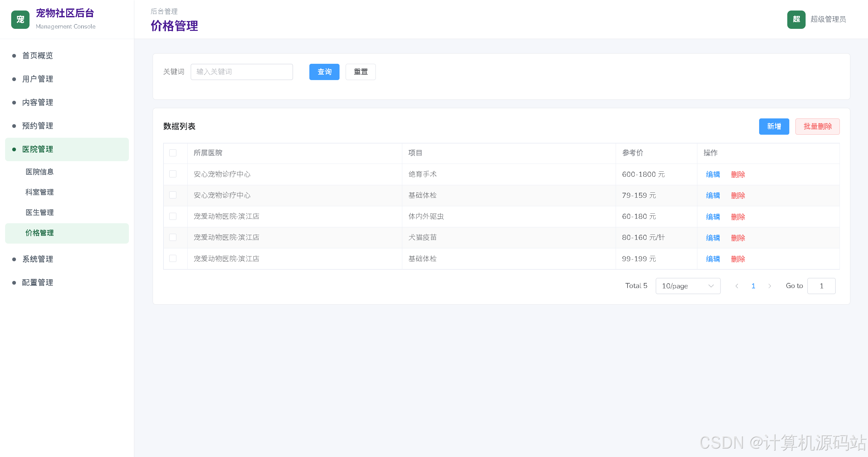Screen dimensions: 868x457
Task: Check the 犬猫疫苗 row checkbox
Action: (x=173, y=237)
